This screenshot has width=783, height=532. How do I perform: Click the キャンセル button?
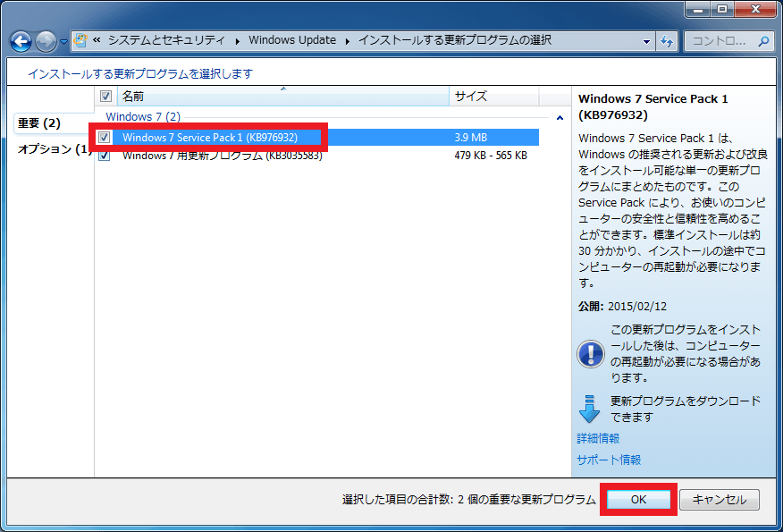[x=719, y=500]
